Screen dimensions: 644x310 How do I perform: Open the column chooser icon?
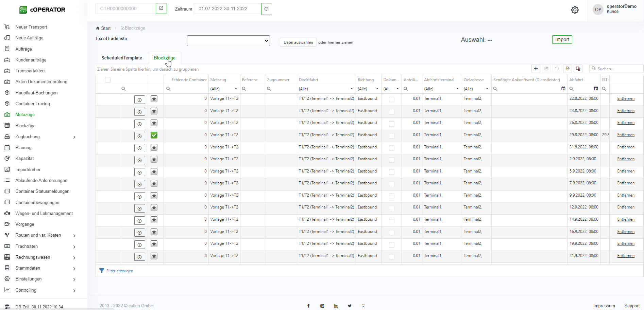(x=578, y=69)
